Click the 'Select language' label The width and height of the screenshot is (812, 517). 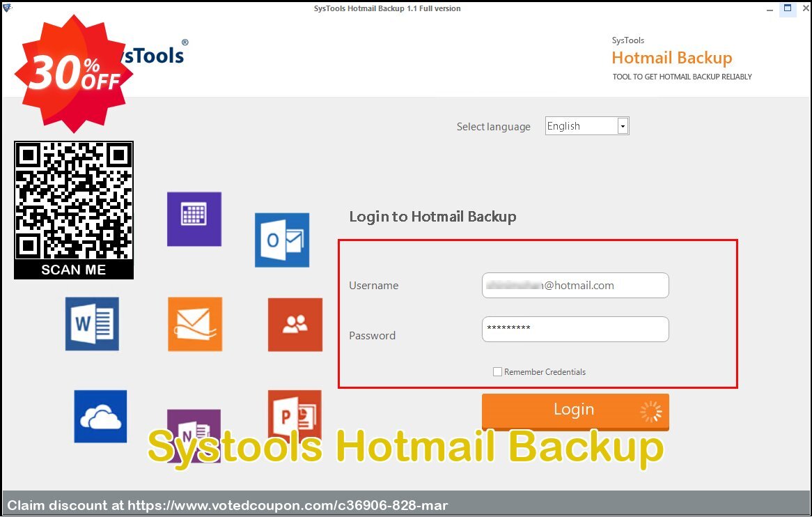[494, 127]
